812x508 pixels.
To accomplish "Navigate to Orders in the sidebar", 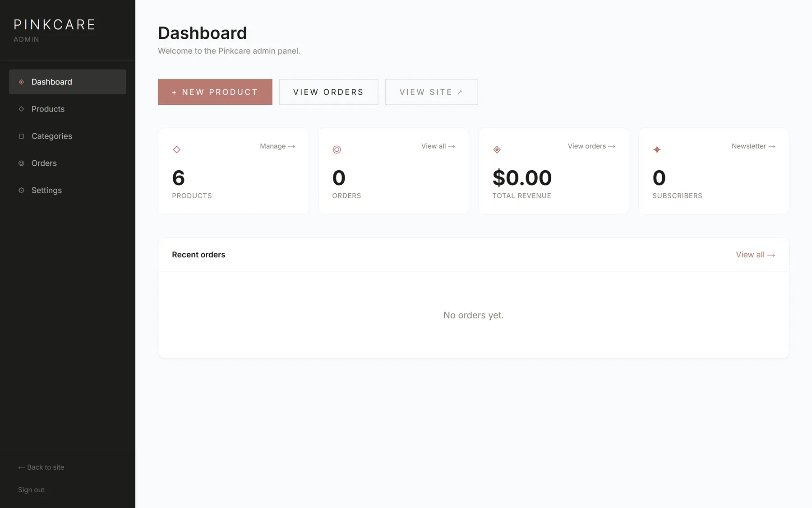I will (x=68, y=163).
